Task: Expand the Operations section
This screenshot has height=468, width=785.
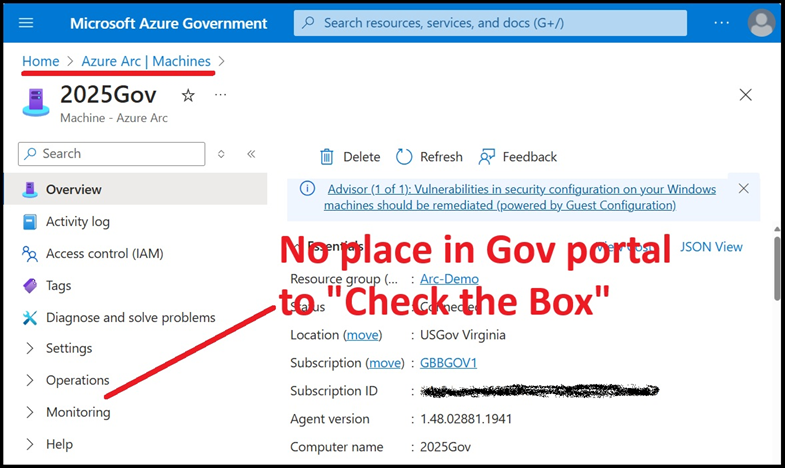Action: click(x=30, y=380)
